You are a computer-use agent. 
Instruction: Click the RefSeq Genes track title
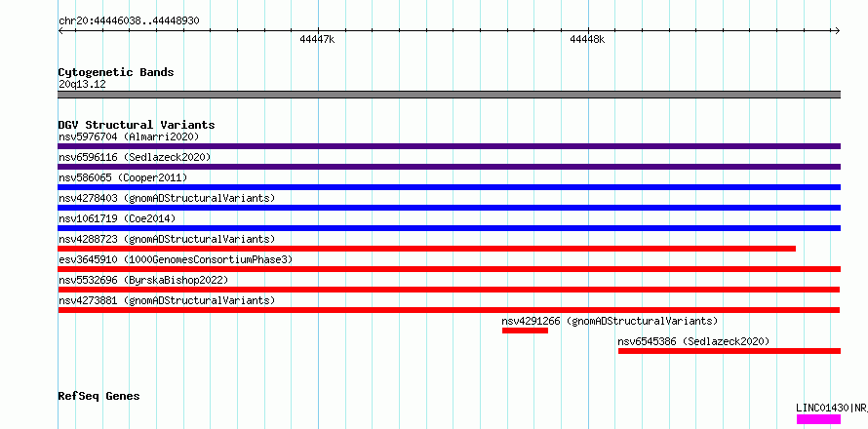coord(99,397)
